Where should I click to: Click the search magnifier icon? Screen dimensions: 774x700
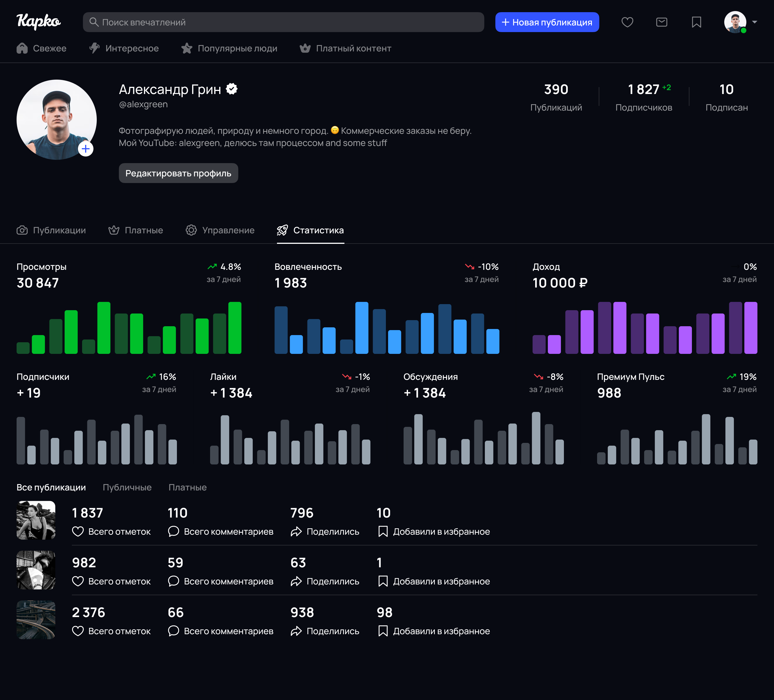pyautogui.click(x=94, y=22)
